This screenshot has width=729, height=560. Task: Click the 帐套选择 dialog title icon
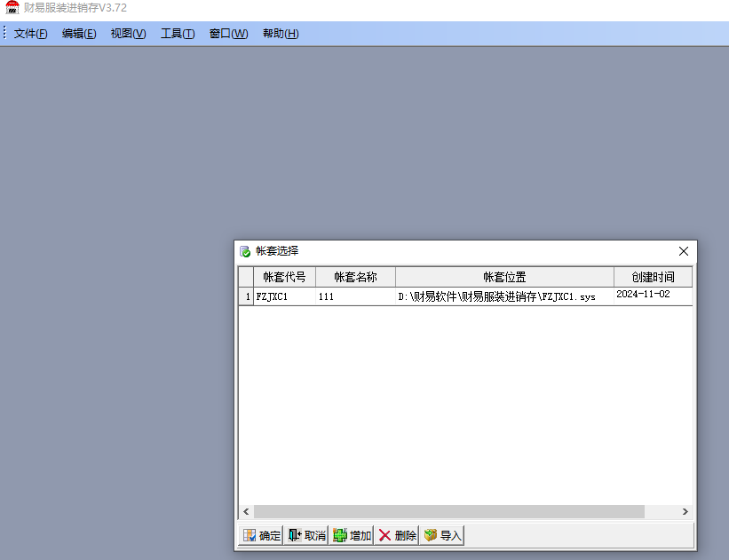pos(245,252)
